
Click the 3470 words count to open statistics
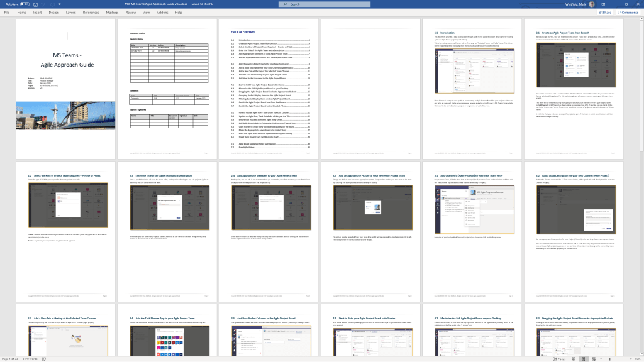coord(30,358)
